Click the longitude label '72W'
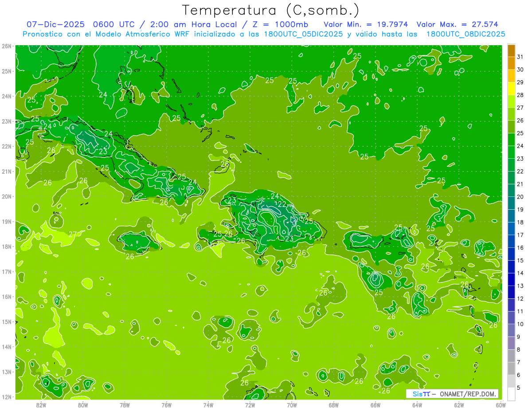532x411 pixels. (x=250, y=405)
